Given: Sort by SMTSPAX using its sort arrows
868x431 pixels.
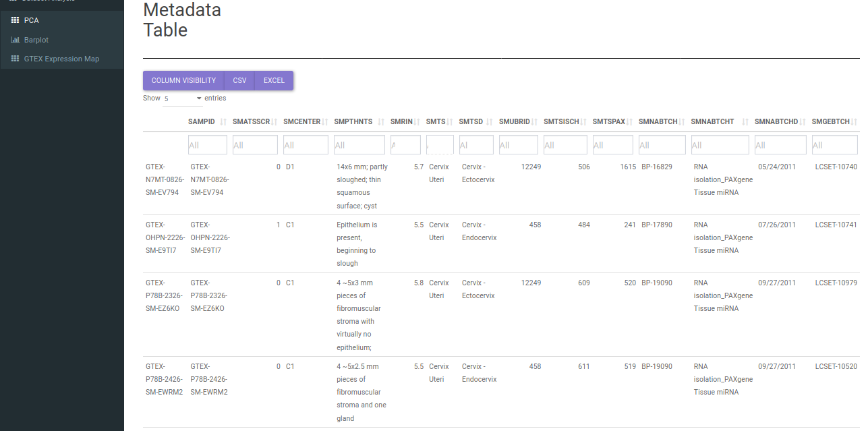Looking at the screenshot, I should [x=629, y=122].
